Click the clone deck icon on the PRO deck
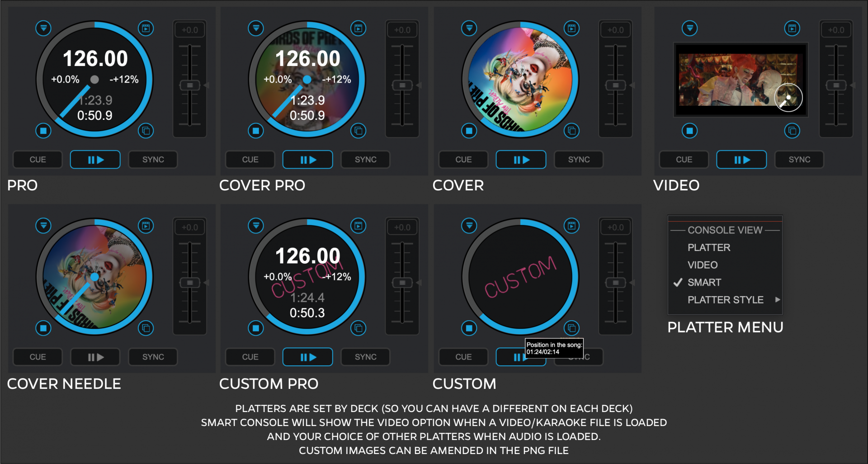The height and width of the screenshot is (464, 868). point(146,131)
